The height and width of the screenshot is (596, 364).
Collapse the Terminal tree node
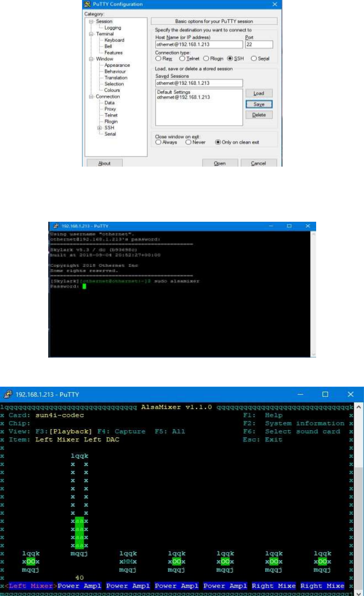pyautogui.click(x=91, y=34)
